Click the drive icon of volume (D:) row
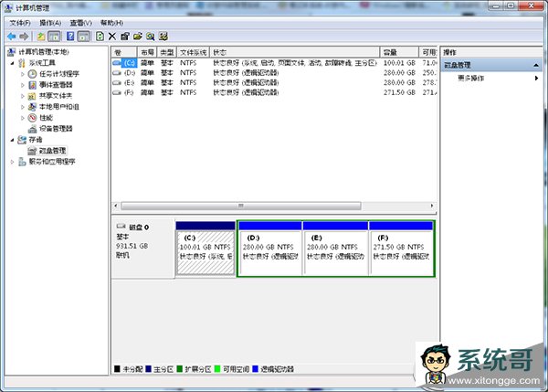This screenshot has width=548, height=392. (117, 73)
